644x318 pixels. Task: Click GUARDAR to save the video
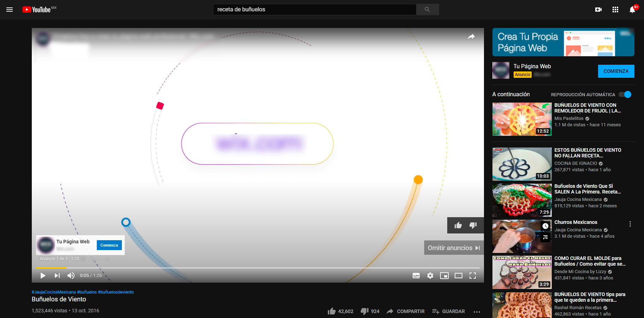[449, 311]
